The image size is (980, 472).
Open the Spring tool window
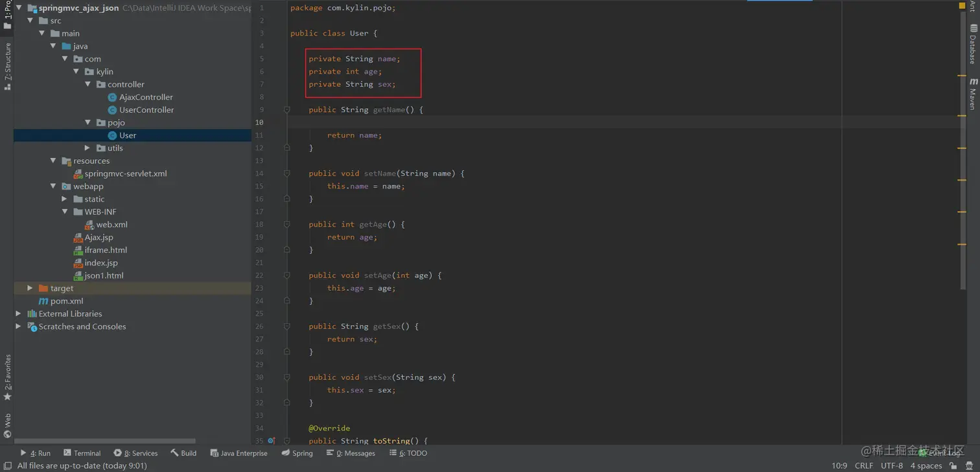click(297, 453)
